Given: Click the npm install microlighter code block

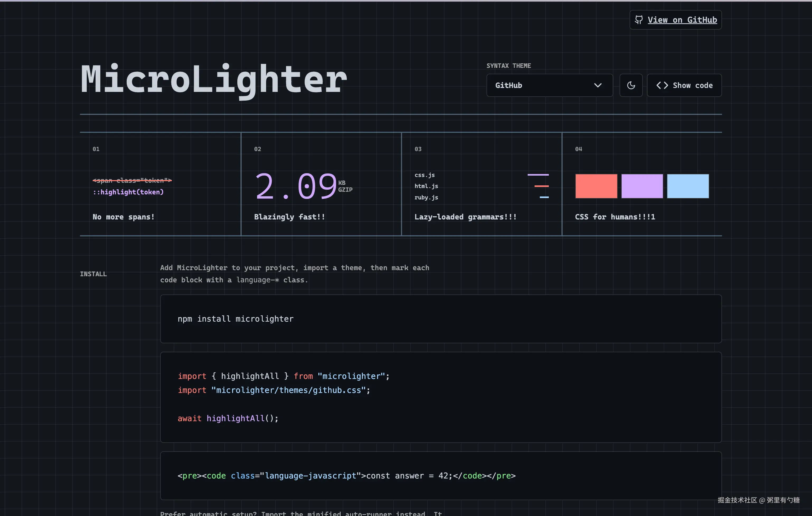Looking at the screenshot, I should (x=441, y=319).
